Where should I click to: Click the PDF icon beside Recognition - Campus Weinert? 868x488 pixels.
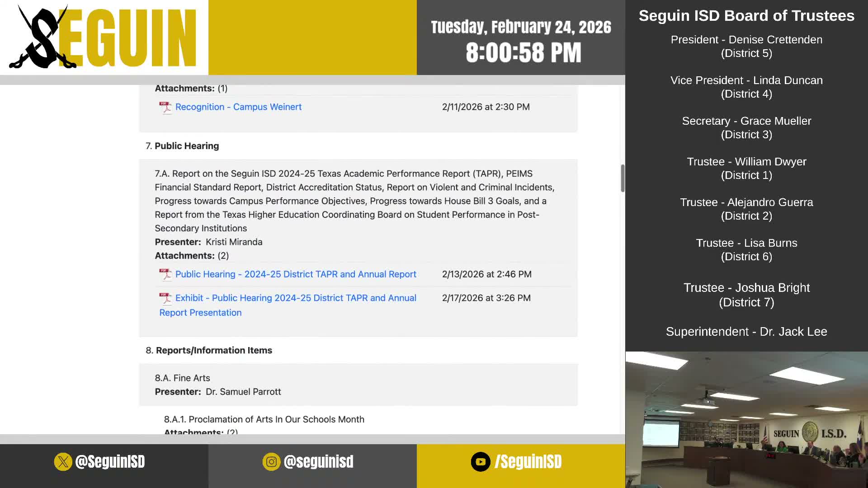click(x=165, y=108)
